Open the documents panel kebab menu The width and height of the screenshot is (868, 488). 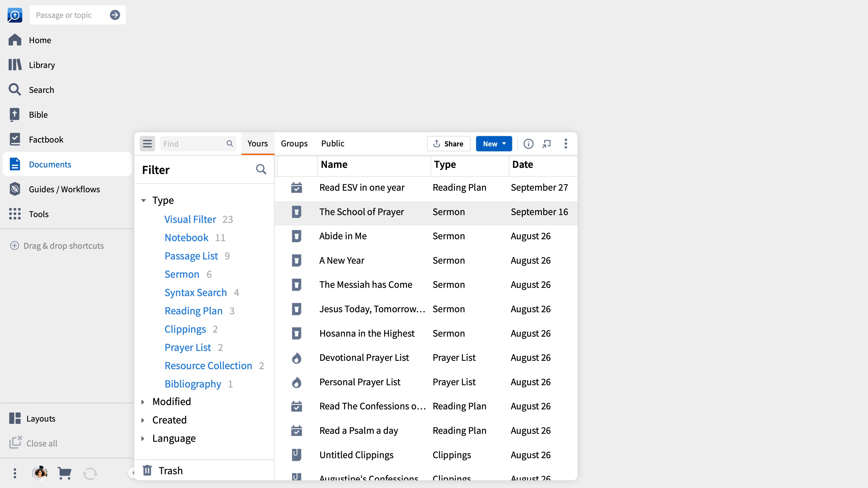(x=566, y=144)
